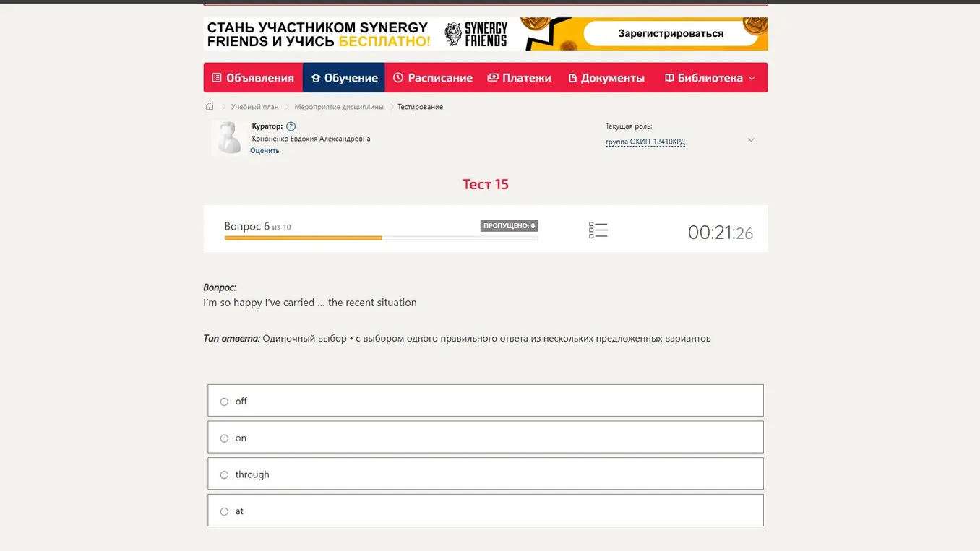Click the Synergy Friends lion logo

tap(453, 34)
